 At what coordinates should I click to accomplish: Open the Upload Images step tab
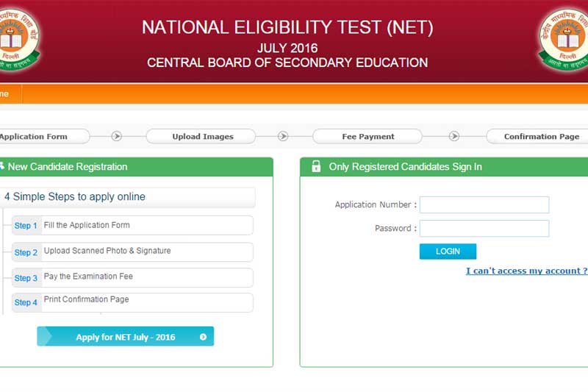[201, 136]
